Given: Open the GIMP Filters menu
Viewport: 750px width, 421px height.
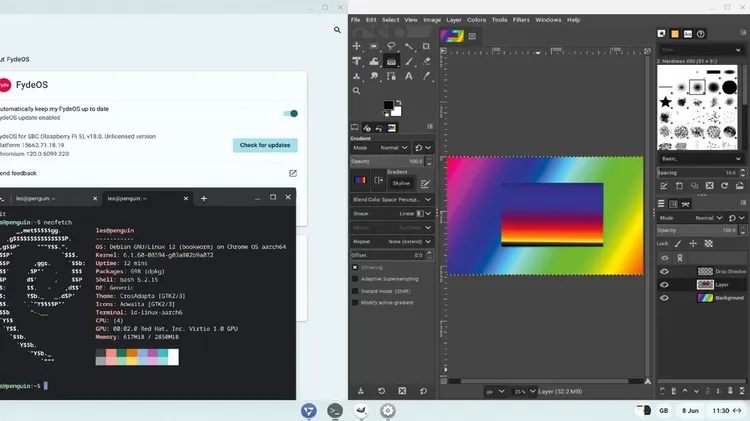Looking at the screenshot, I should pyautogui.click(x=521, y=20).
